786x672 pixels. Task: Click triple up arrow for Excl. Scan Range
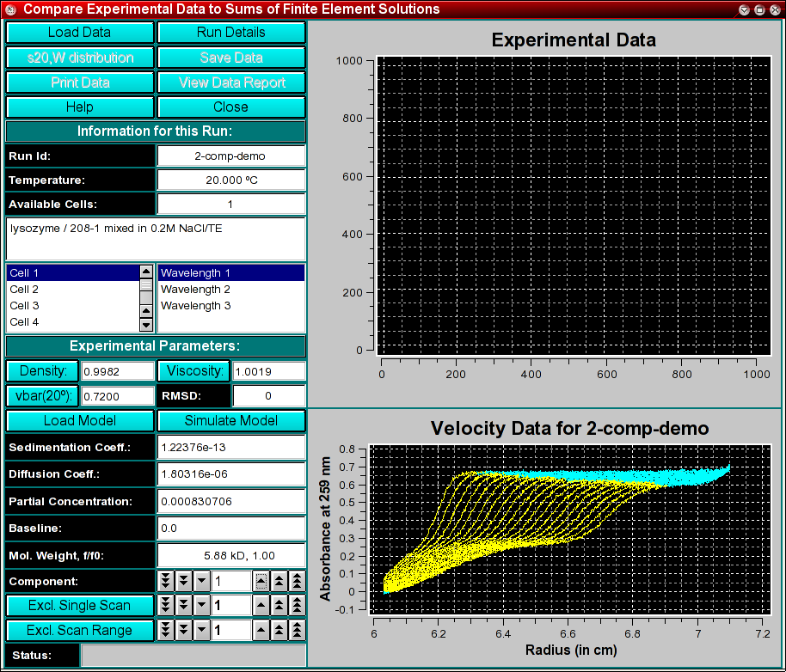(297, 630)
